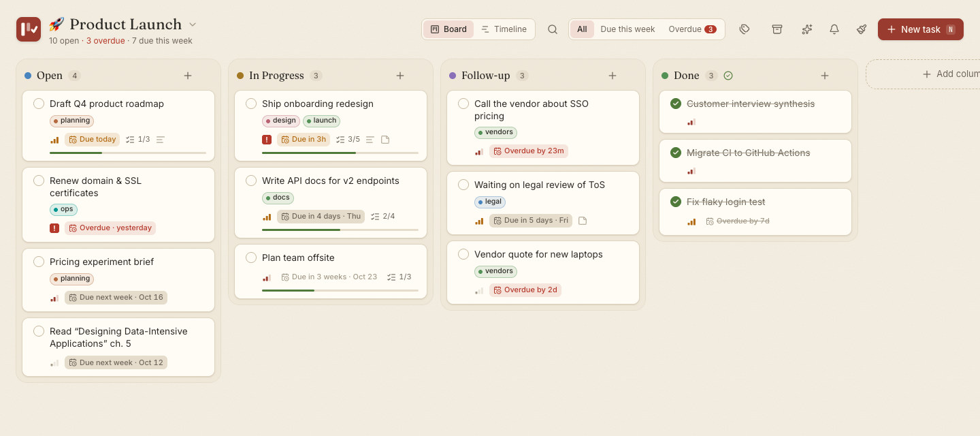The image size is (980, 436).
Task: Click progress bar on Draft Q4 product roadmap
Action: point(128,153)
